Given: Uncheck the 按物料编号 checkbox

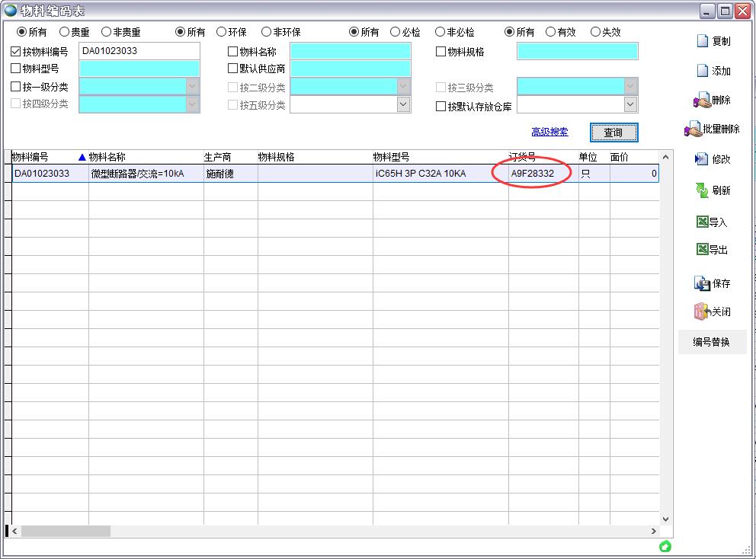Looking at the screenshot, I should click(x=16, y=52).
